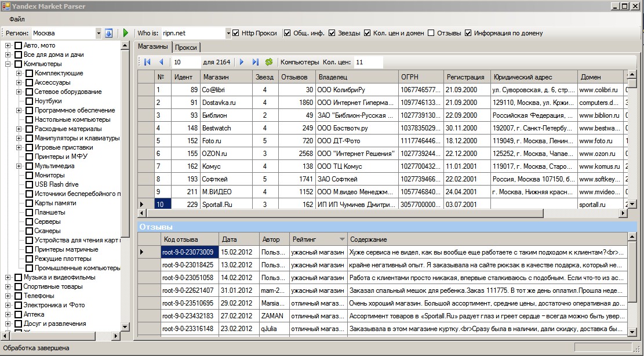Click shops grid scrollbar left arrow
Viewport: 644px width, 356px height.
click(x=142, y=213)
